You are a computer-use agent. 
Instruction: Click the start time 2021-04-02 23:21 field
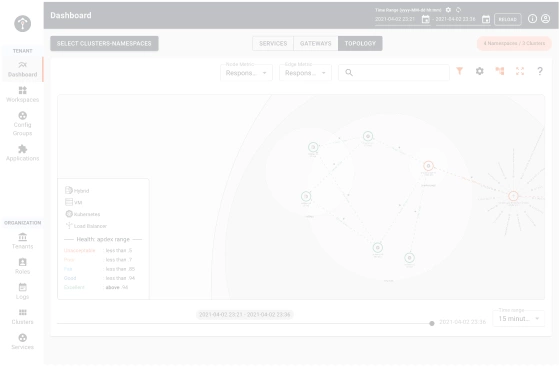[x=395, y=19]
